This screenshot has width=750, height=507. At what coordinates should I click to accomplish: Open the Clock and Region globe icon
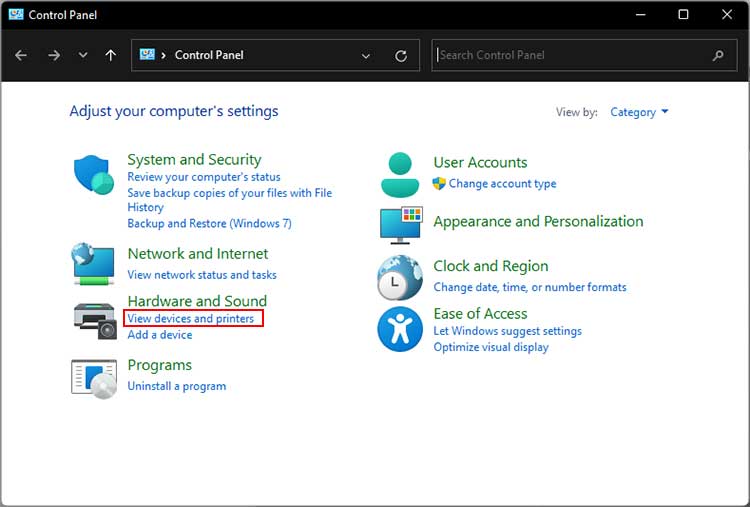[400, 277]
